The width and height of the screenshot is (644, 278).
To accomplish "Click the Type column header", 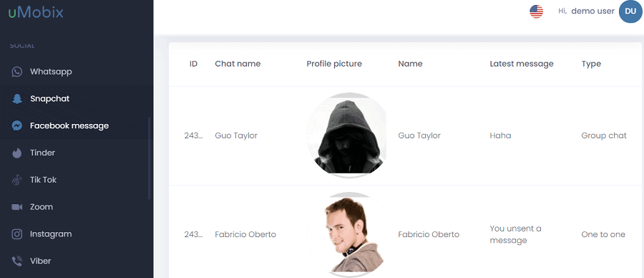I will click(591, 64).
